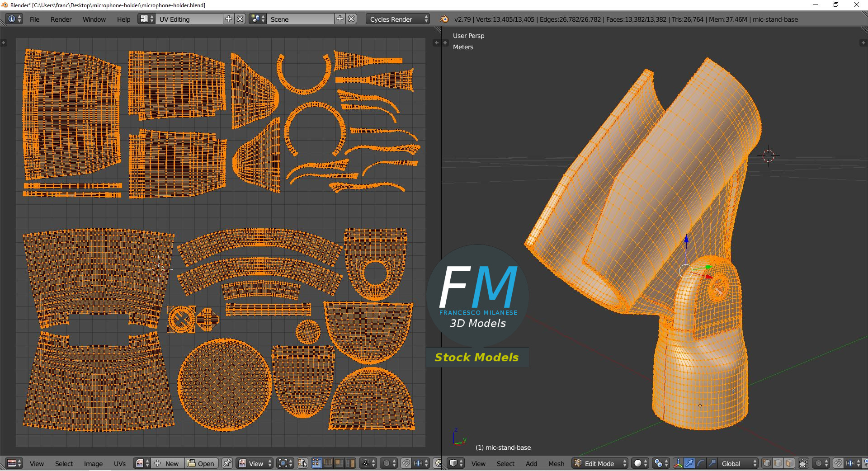
Task: Select the rotate manipulator icon
Action: pyautogui.click(x=701, y=463)
